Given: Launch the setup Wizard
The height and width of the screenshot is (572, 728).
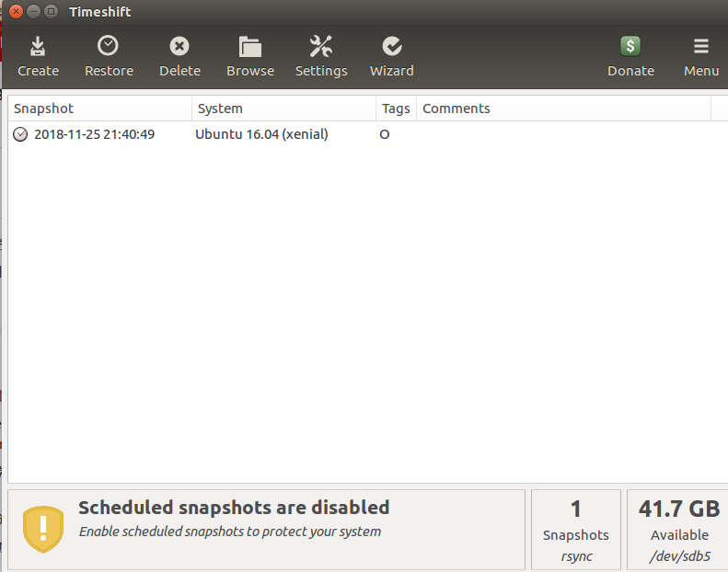Looking at the screenshot, I should (x=392, y=56).
